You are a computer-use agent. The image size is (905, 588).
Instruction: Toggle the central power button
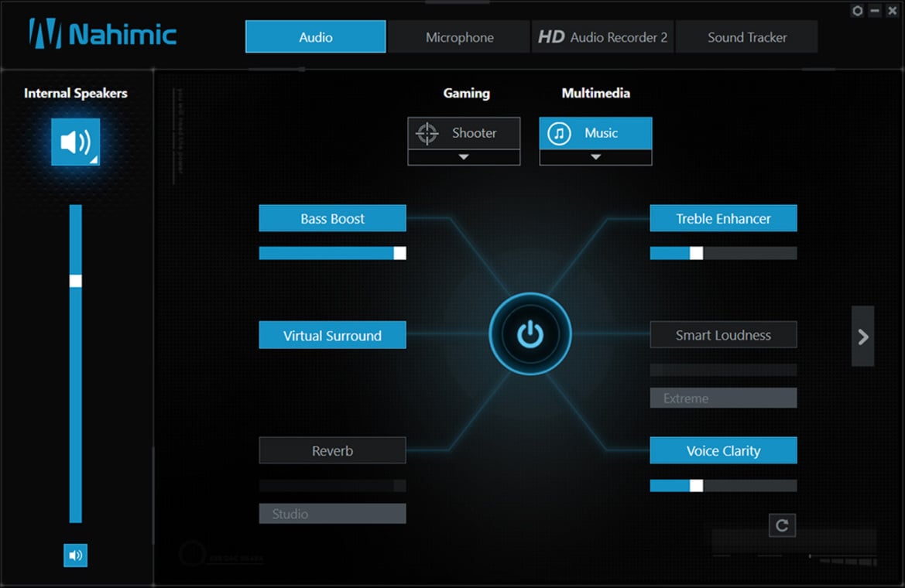tap(530, 334)
